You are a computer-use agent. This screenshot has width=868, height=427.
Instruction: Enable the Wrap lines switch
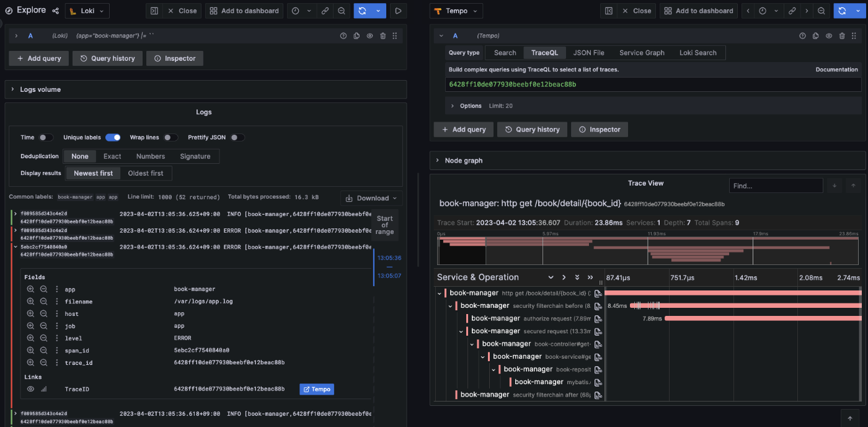170,137
